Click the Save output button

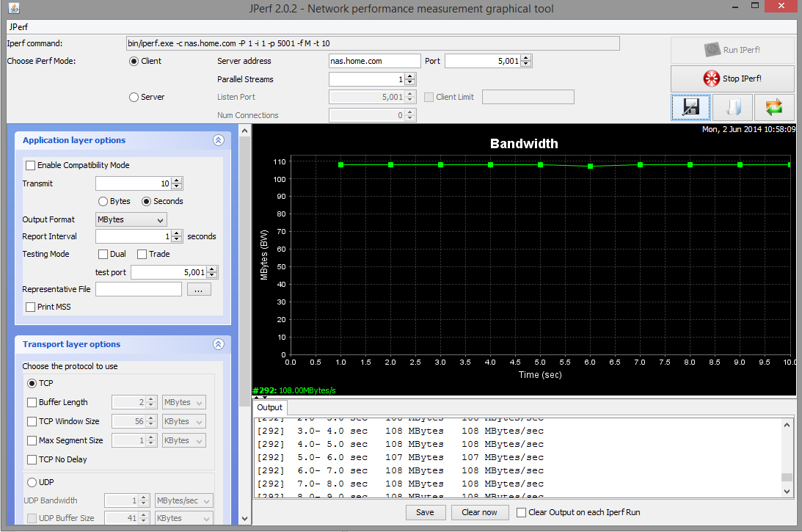coord(426,513)
